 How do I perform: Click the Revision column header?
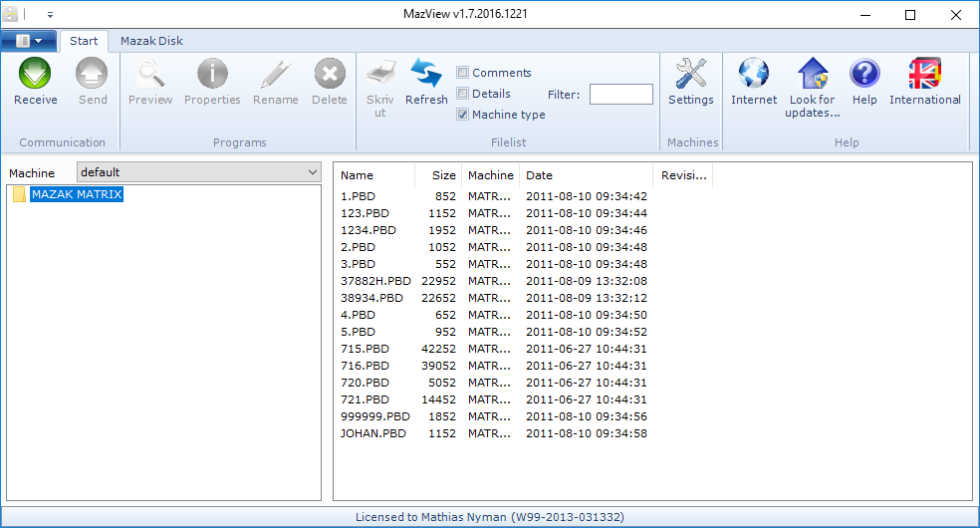[684, 175]
